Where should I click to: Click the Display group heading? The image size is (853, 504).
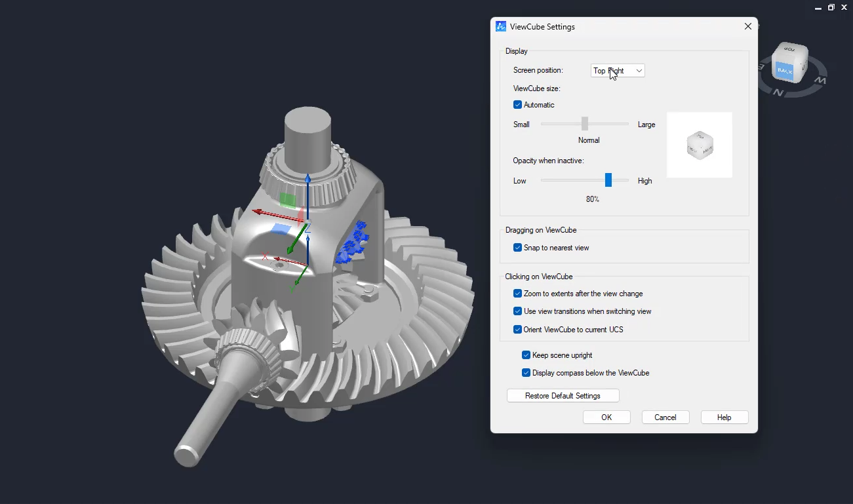click(517, 51)
